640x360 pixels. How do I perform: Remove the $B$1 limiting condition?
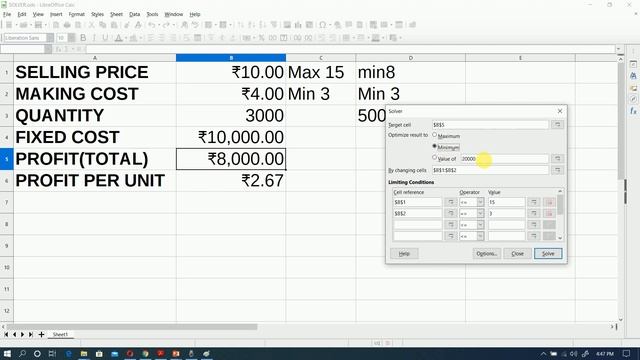(x=549, y=202)
